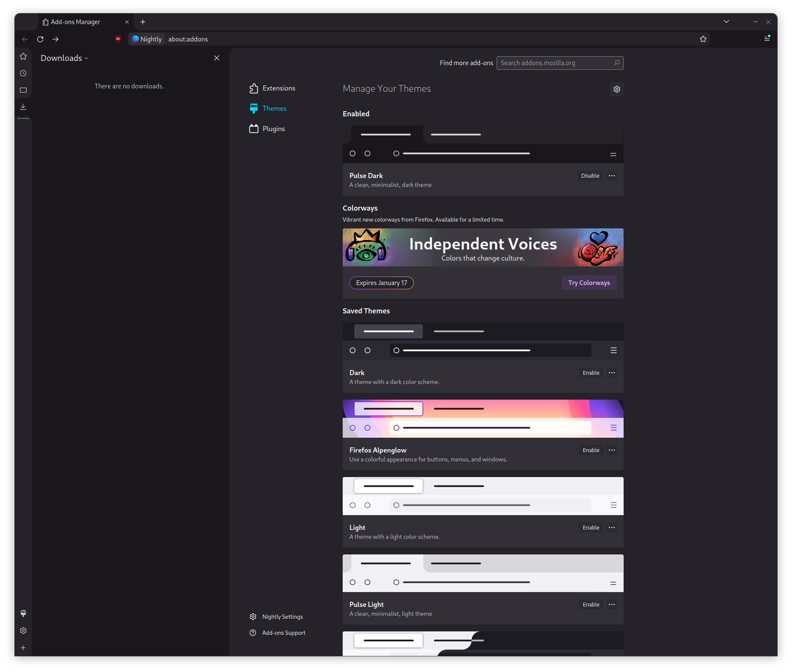This screenshot has height=672, width=792.
Task: Click the Pulse Light theme preview
Action: [483, 573]
